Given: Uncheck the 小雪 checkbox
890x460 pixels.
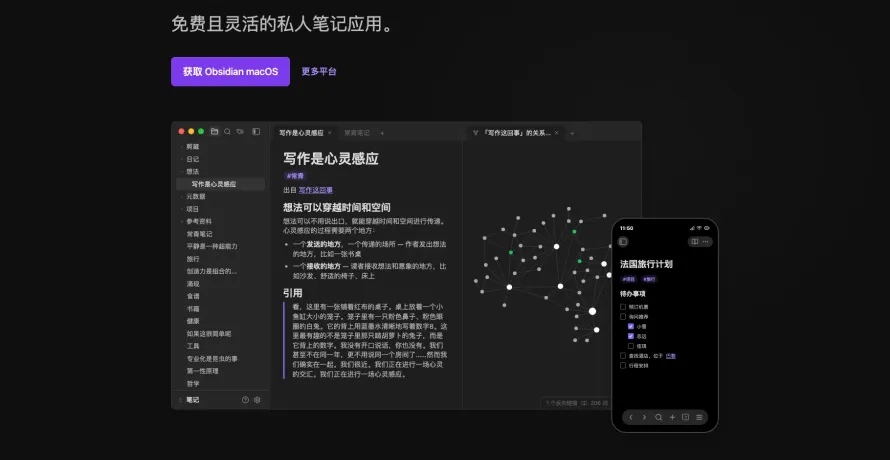Looking at the screenshot, I should 631,327.
